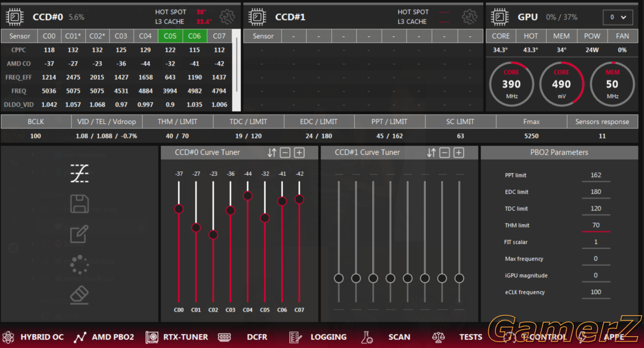Open the HYBRID OC tab
Viewport: 644px width, 348px height.
33,337
